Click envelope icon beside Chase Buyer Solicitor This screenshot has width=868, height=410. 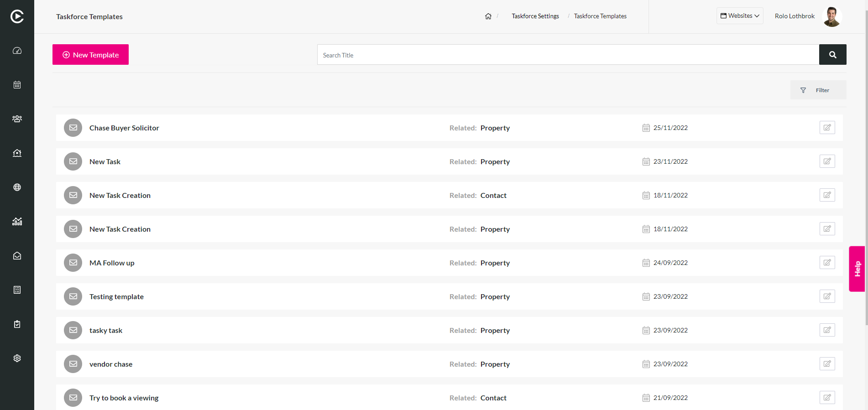coord(73,128)
